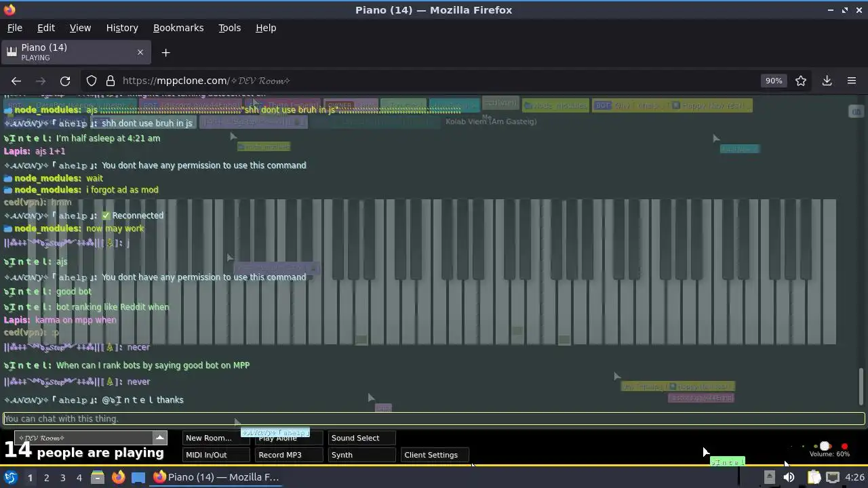Click 'bot ranking like Reddit when' message
The width and height of the screenshot is (868, 488).
(x=113, y=307)
